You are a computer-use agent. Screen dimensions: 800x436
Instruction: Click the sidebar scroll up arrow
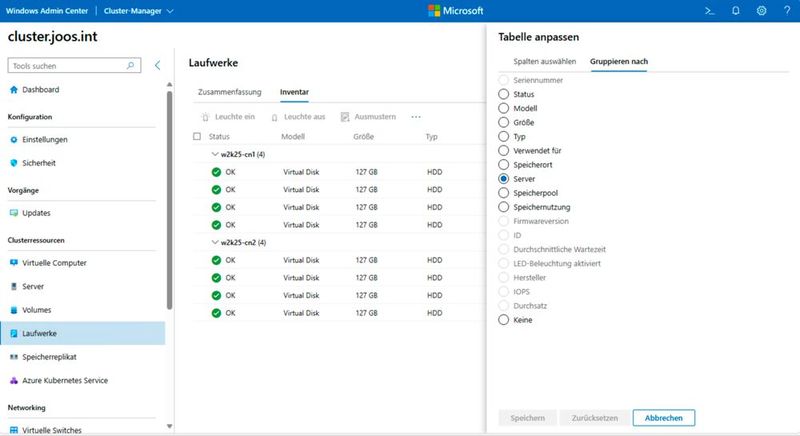pos(169,85)
